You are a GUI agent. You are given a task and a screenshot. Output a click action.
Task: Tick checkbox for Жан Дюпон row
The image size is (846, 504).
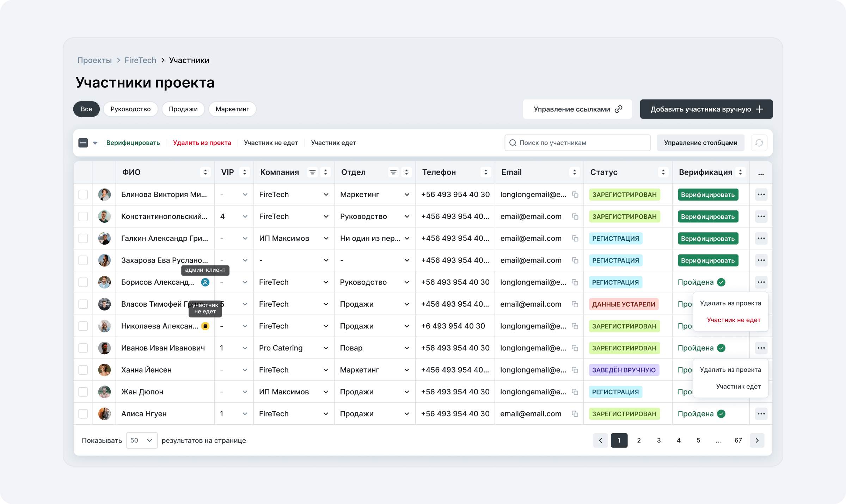tap(83, 392)
